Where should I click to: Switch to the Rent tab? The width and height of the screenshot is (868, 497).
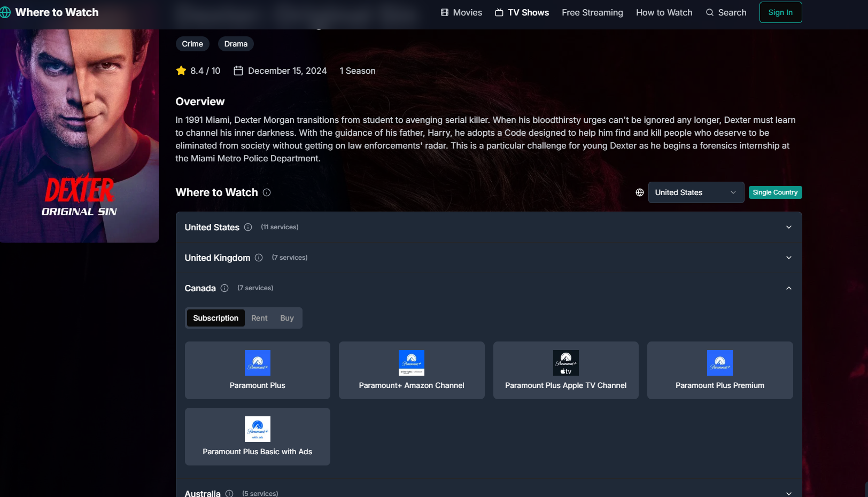coord(259,318)
